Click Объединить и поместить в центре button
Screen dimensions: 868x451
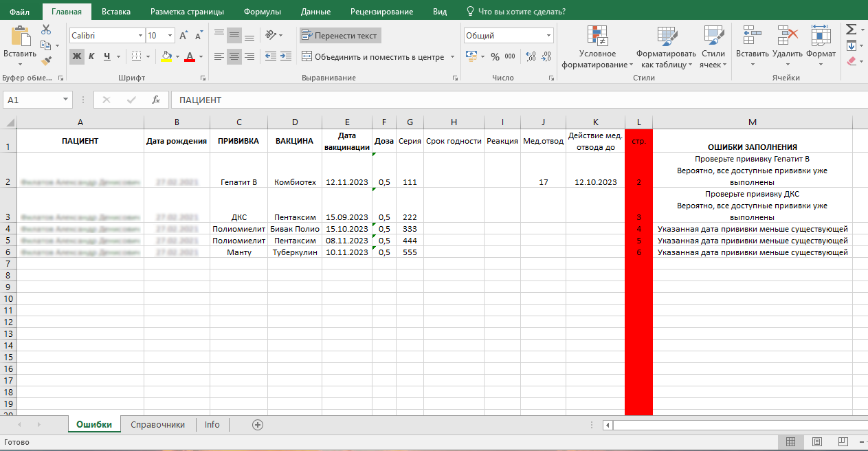click(x=372, y=57)
